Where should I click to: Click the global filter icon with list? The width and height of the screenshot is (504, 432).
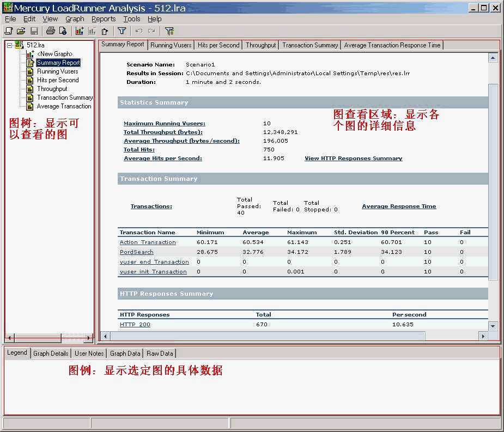pyautogui.click(x=169, y=31)
